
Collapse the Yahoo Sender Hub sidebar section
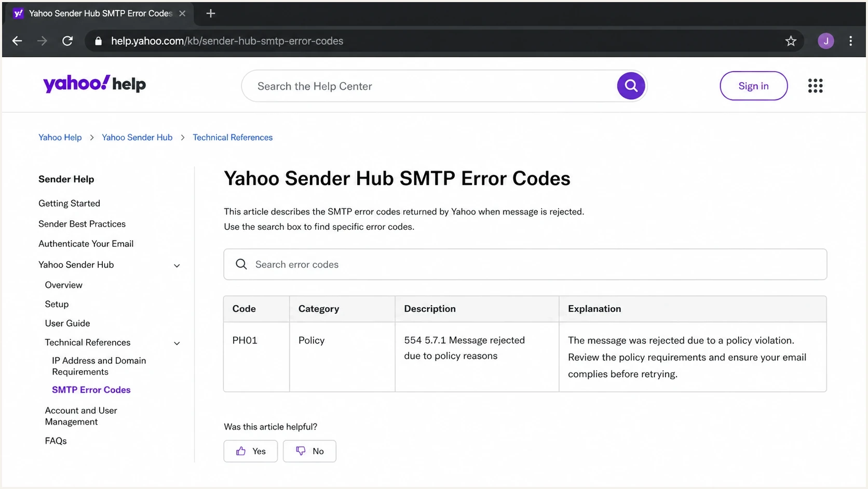click(177, 266)
